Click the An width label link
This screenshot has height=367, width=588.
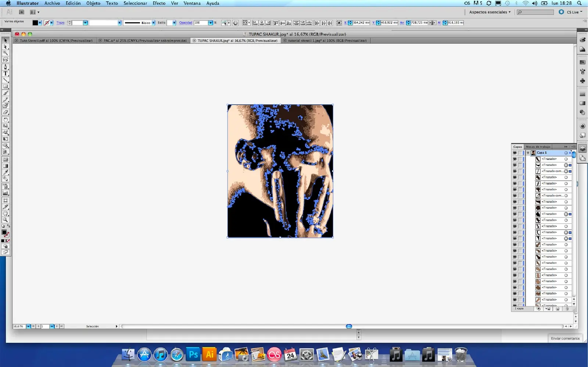point(402,23)
